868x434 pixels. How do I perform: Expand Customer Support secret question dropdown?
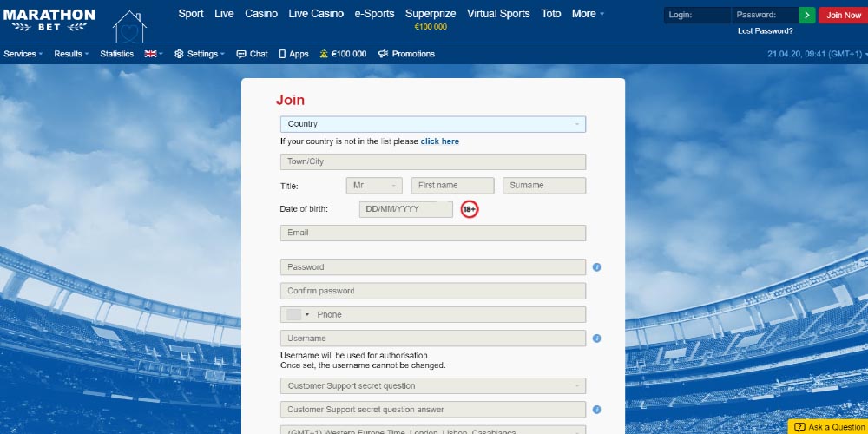[x=432, y=386]
